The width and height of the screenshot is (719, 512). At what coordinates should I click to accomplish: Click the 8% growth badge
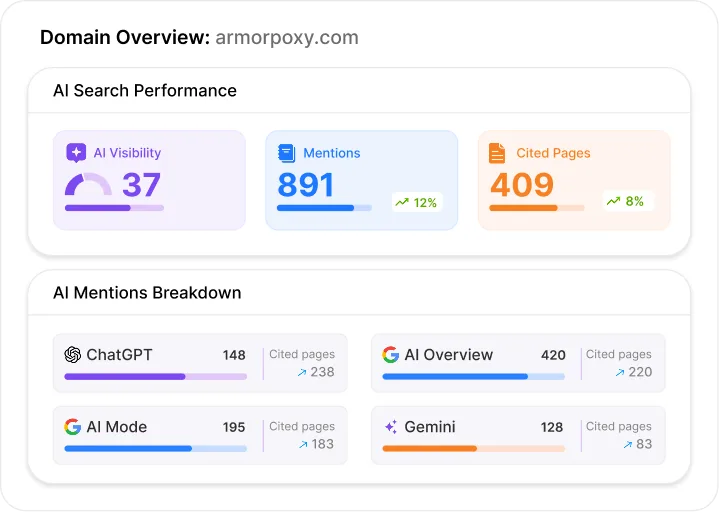(x=627, y=201)
